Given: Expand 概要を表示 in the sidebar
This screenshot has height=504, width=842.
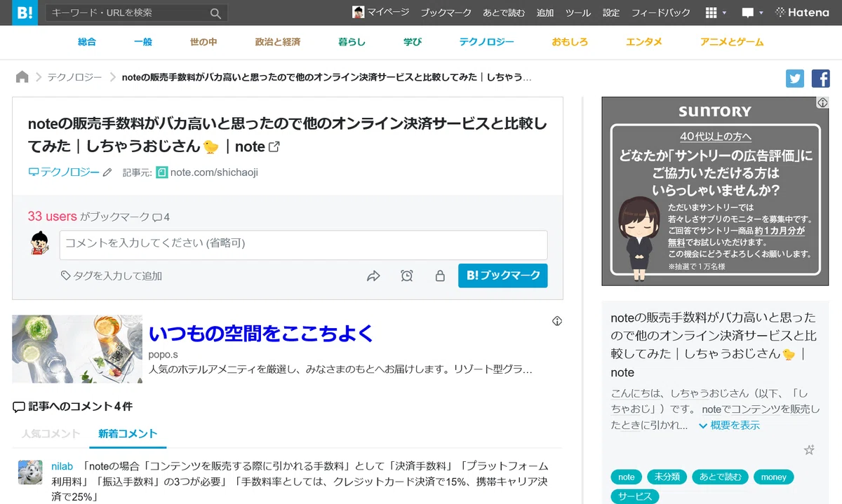Looking at the screenshot, I should click(729, 425).
